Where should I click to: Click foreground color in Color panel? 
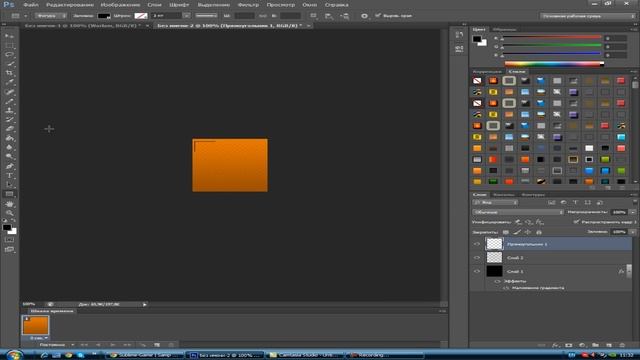[477, 39]
